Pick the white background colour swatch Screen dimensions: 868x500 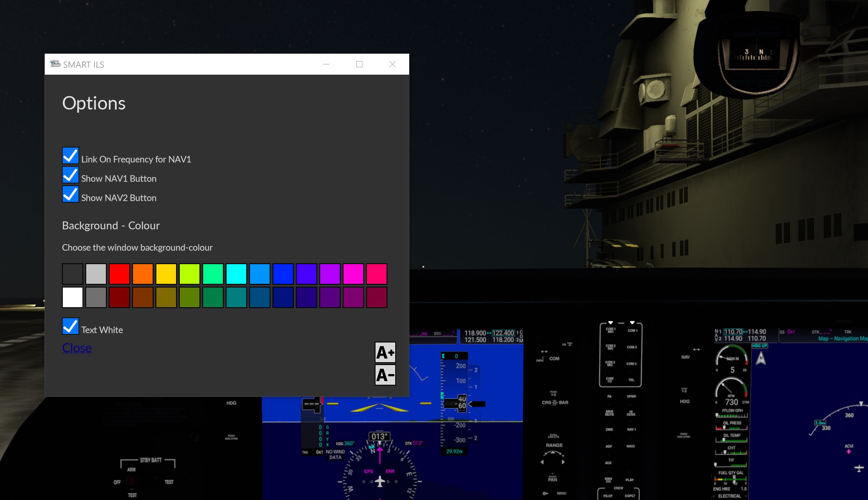point(73,297)
